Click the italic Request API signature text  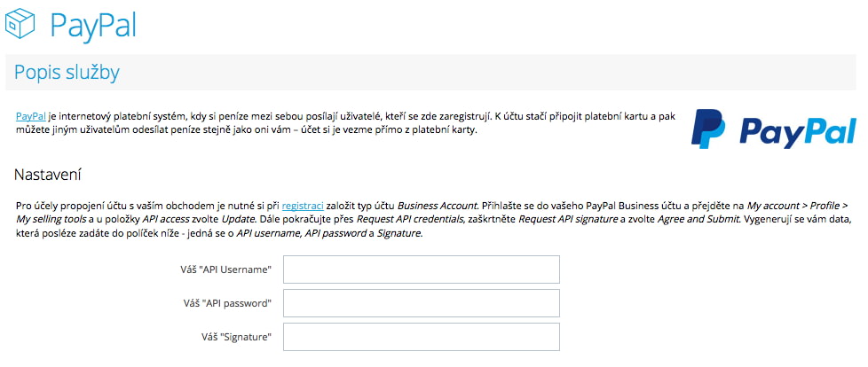coord(572,220)
